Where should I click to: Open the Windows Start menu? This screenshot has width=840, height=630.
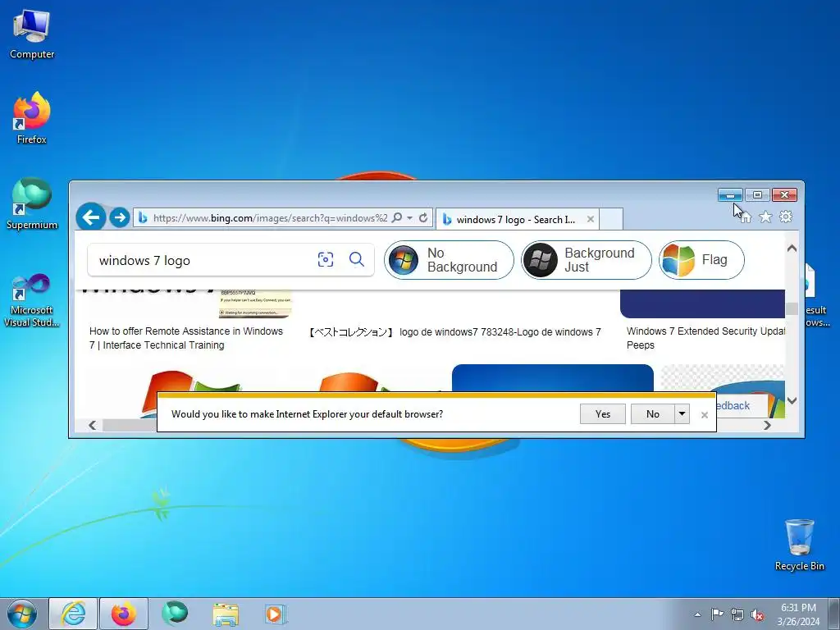coord(22,614)
